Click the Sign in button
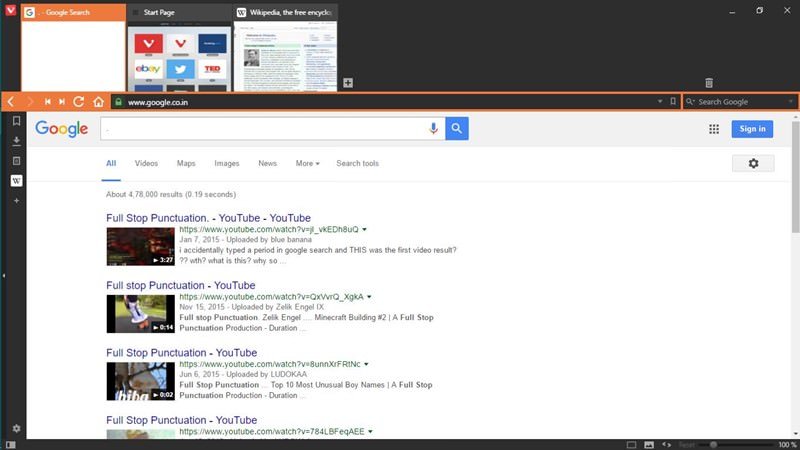 (x=752, y=129)
